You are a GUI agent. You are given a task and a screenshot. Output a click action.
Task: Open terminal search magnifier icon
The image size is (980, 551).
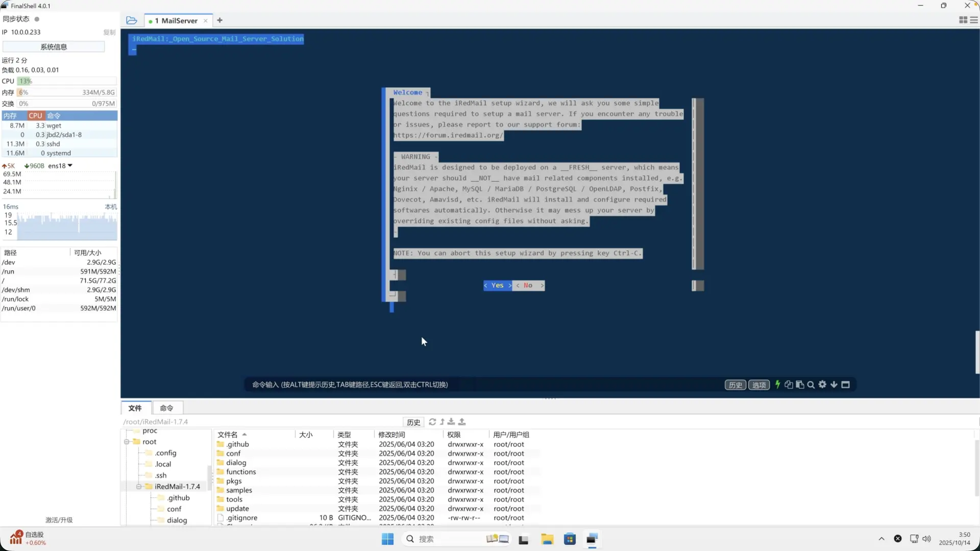pyautogui.click(x=811, y=385)
